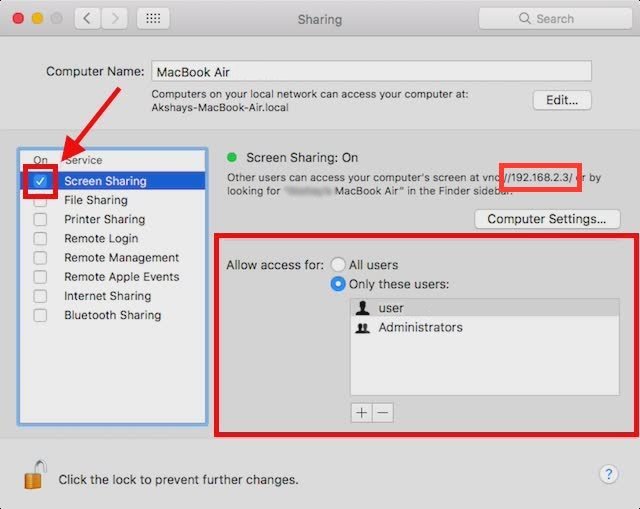Select Internet Sharing in the service list

point(107,296)
